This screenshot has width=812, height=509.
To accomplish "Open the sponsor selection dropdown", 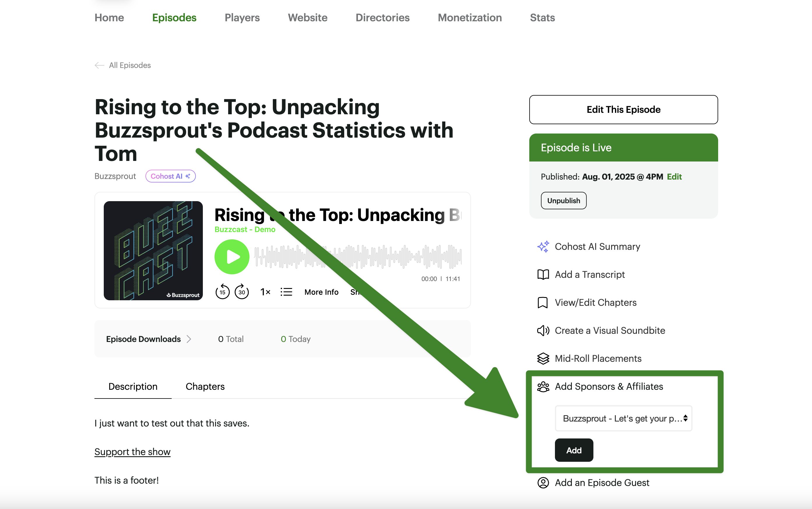I will pyautogui.click(x=623, y=418).
